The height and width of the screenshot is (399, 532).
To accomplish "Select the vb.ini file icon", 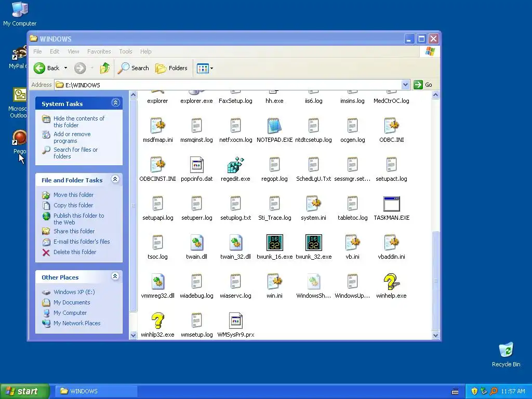I will click(x=353, y=243).
